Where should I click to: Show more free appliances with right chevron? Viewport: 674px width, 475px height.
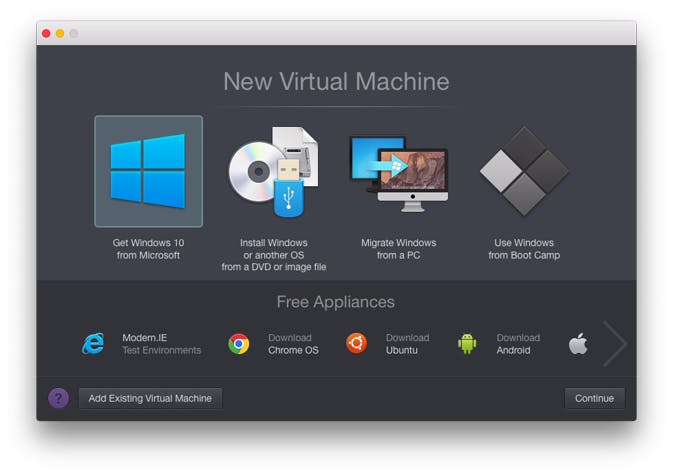pyautogui.click(x=615, y=343)
